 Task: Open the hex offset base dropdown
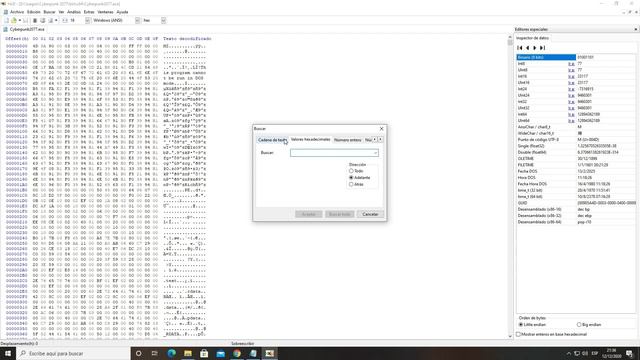click(x=163, y=20)
